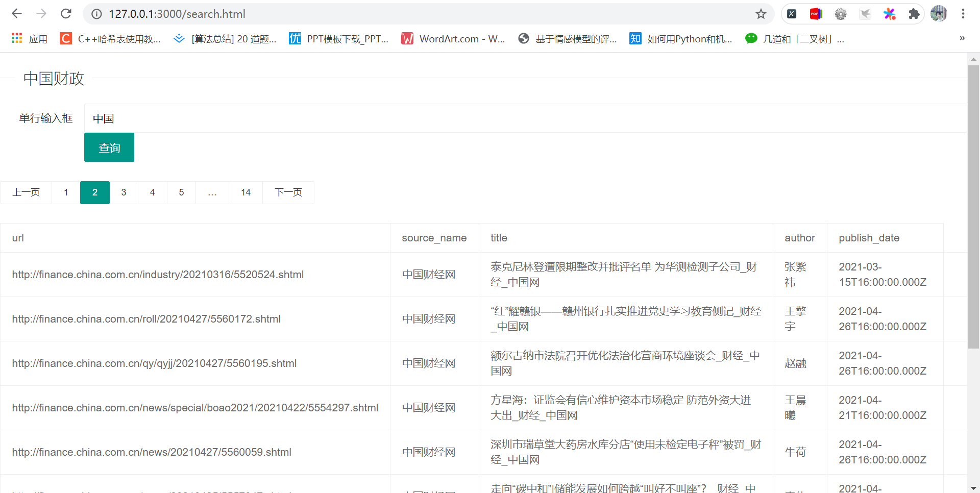The height and width of the screenshot is (493, 980).
Task: Open the gray bird extension icon
Action: tap(865, 14)
